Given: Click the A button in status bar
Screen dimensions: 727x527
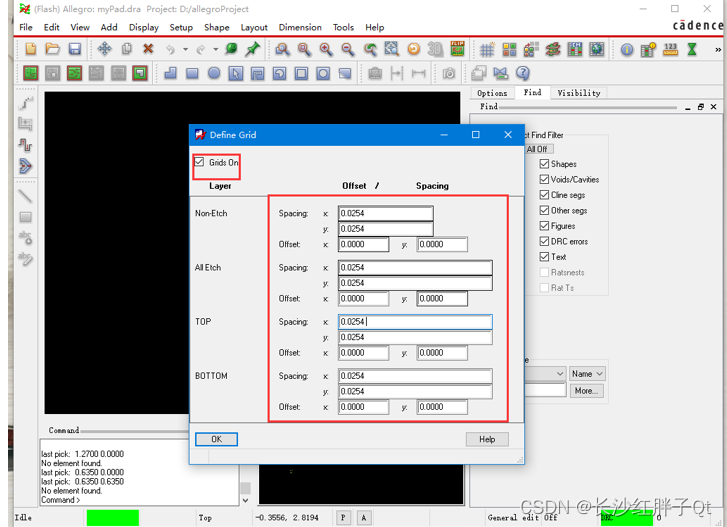Looking at the screenshot, I should pos(364,517).
